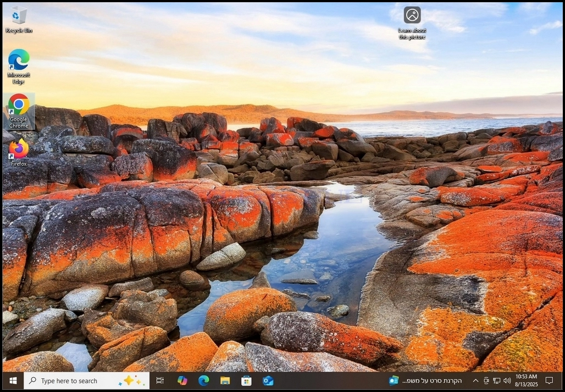Image resolution: width=565 pixels, height=392 pixels.
Task: Select the Recycle Bin desktop icon
Action: click(x=19, y=20)
